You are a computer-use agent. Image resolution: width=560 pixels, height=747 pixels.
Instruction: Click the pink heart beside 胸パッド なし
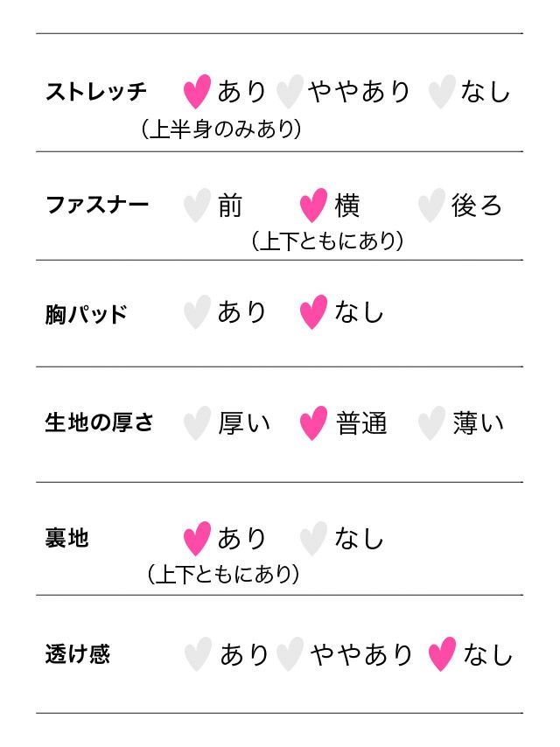click(x=313, y=312)
